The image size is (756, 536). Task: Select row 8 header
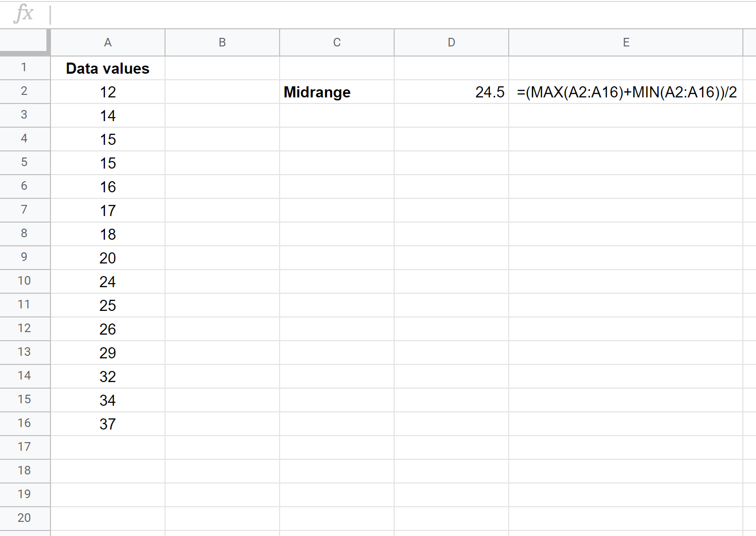[x=24, y=234]
